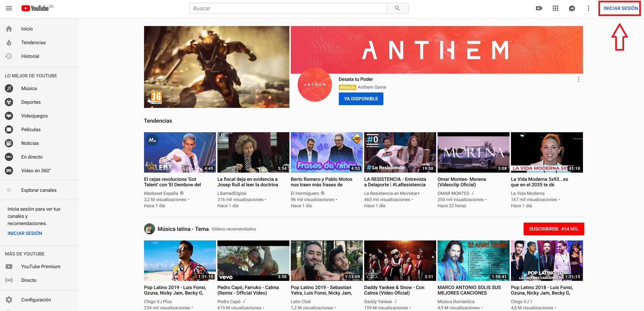Open the La fiscal deja en evidencia thumbnail

coord(253,152)
